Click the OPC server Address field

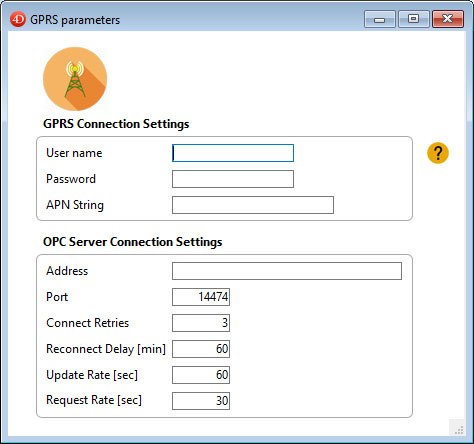287,271
